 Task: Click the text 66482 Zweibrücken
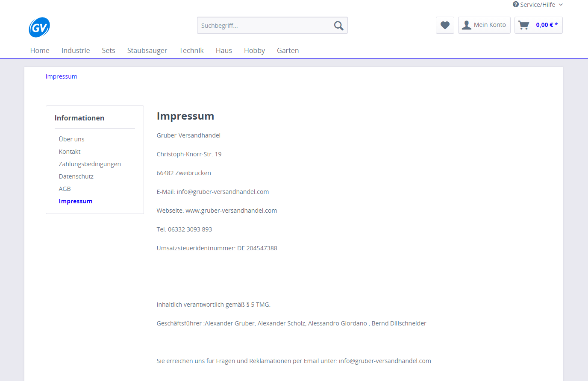[184, 173]
